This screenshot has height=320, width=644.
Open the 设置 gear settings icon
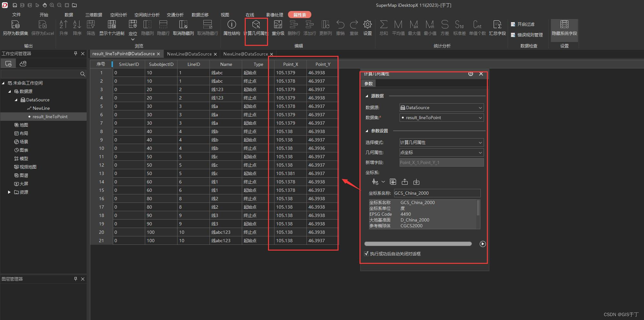tap(368, 25)
